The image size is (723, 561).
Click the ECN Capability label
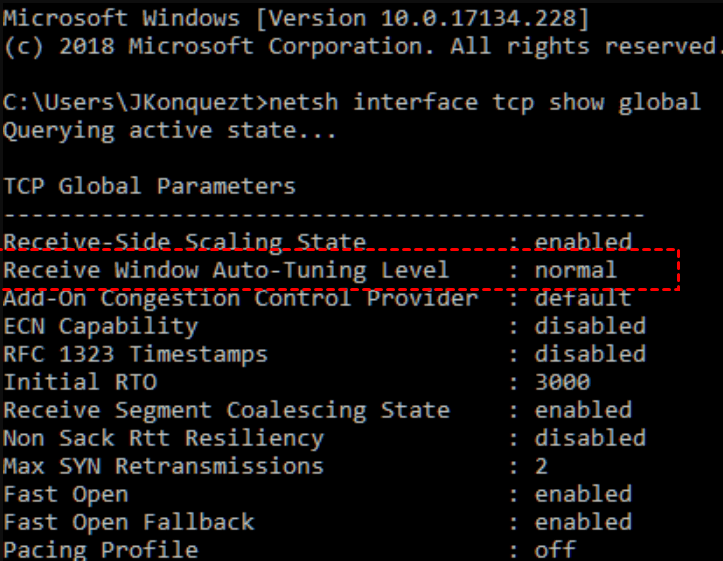(x=101, y=326)
